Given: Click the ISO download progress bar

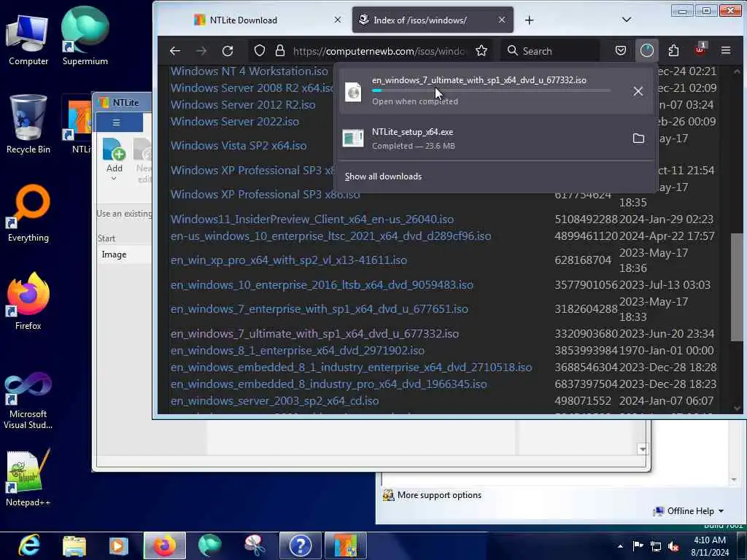Looking at the screenshot, I should tap(491, 90).
